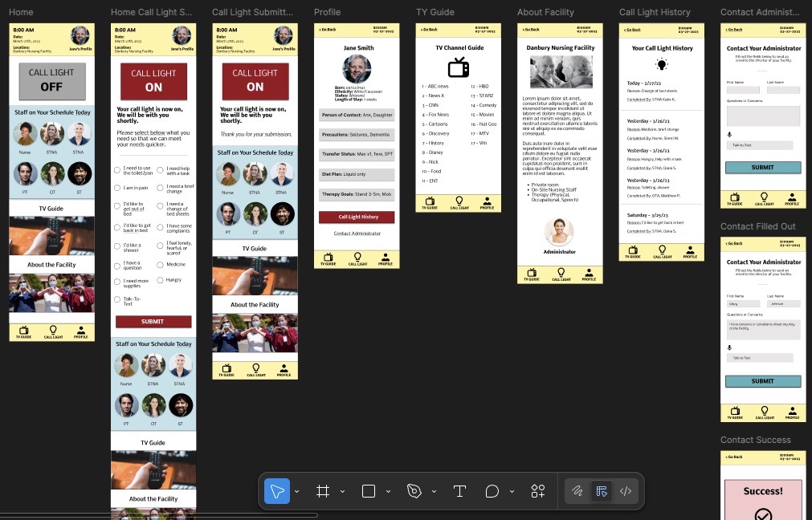Switch to Draw mode squiggle icon
This screenshot has height=520, width=812.
[x=577, y=491]
